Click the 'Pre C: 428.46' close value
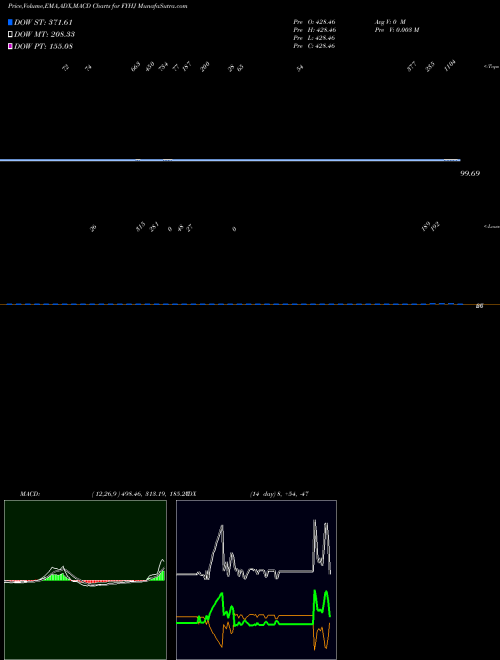 (x=314, y=46)
